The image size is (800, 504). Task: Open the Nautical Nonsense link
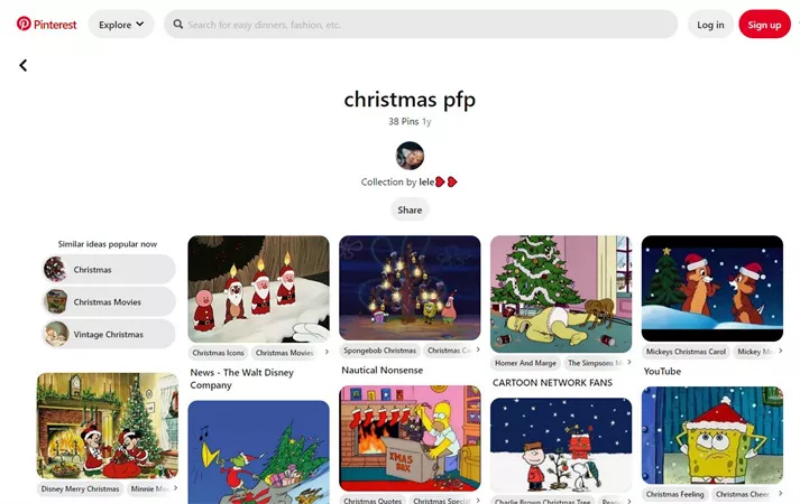tap(382, 370)
